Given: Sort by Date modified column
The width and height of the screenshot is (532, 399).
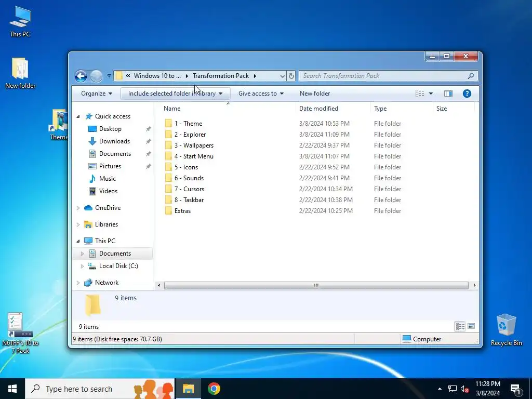Looking at the screenshot, I should tap(318, 109).
